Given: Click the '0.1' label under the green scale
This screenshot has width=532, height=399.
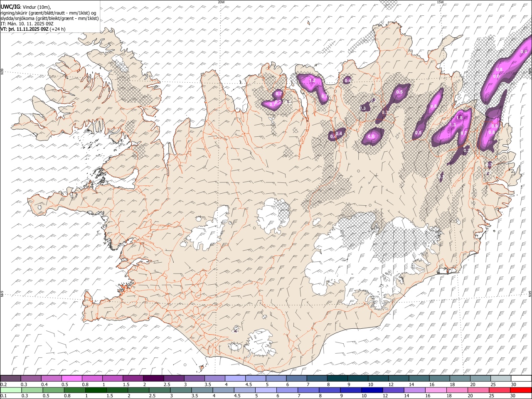Looking at the screenshot, I should tap(3, 396).
